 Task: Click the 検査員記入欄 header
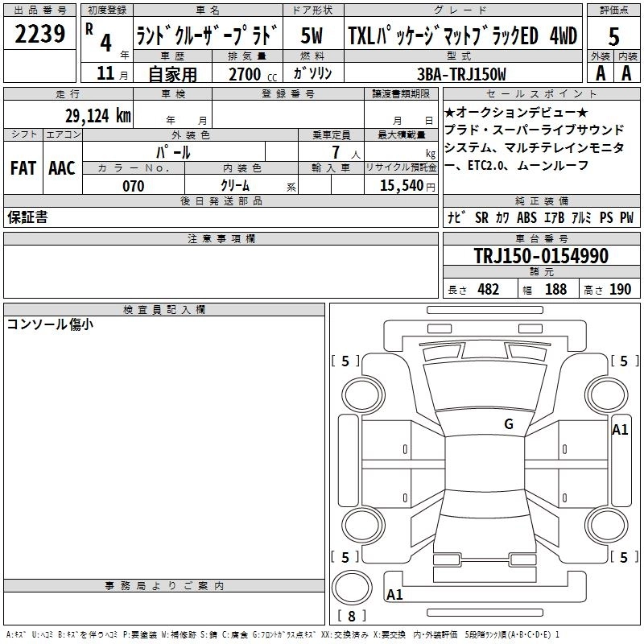(x=164, y=310)
